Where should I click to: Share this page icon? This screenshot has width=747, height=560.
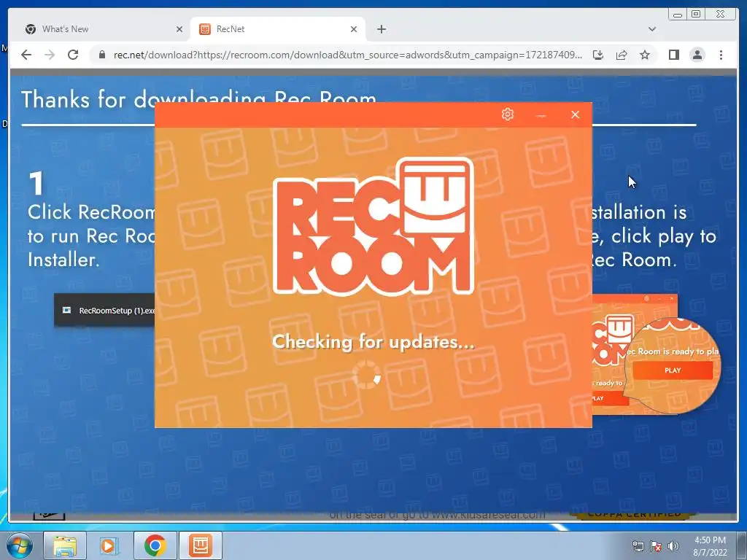pyautogui.click(x=622, y=55)
